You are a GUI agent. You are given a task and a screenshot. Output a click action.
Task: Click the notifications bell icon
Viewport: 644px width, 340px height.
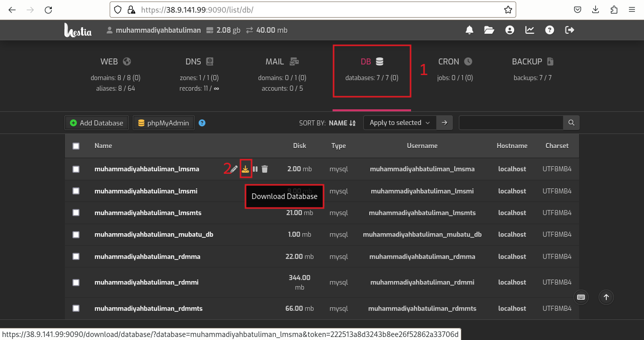tap(469, 30)
